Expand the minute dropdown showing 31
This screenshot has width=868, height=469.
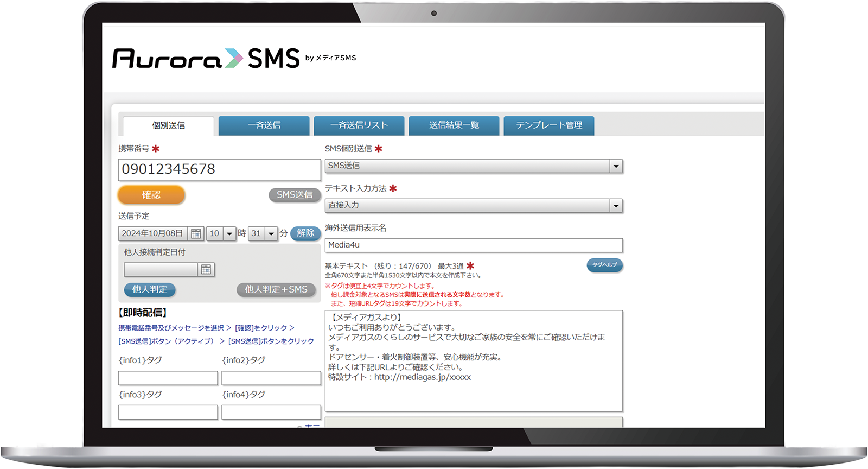tap(271, 233)
